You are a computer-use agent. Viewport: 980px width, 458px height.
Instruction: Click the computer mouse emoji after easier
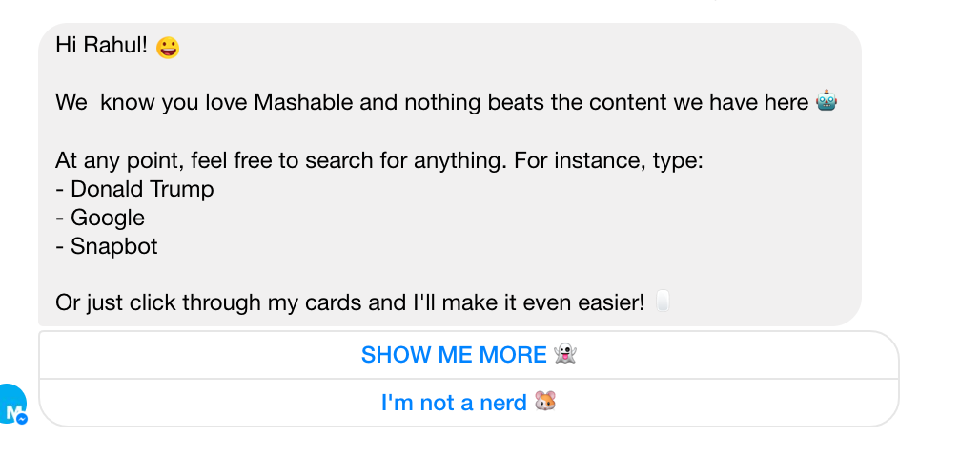point(663,303)
